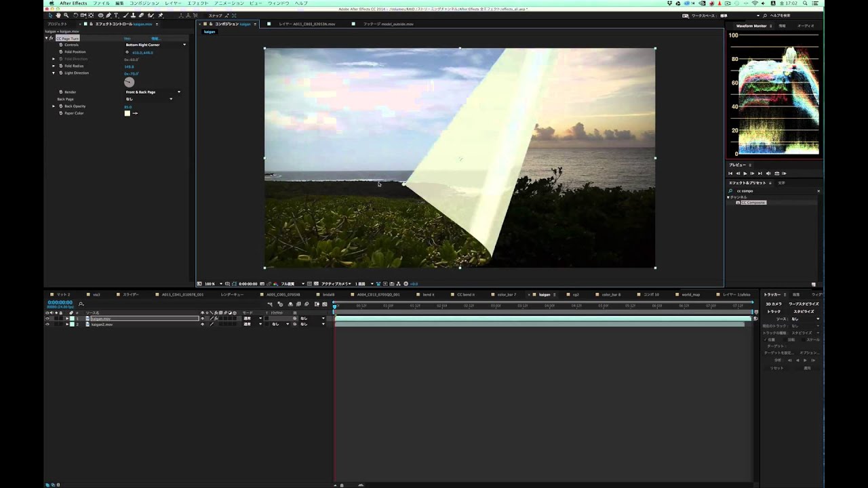
Task: Toggle Controls stopwatch
Action: click(61, 45)
